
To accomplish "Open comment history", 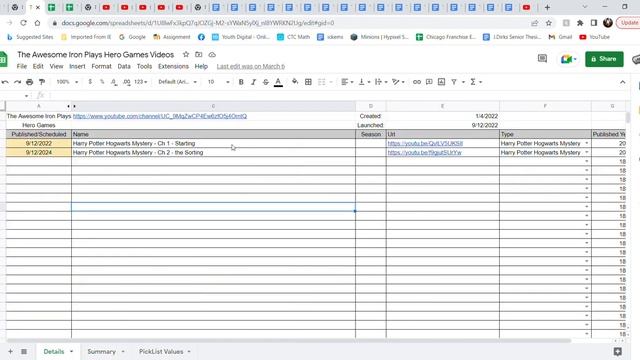I will [542, 59].
